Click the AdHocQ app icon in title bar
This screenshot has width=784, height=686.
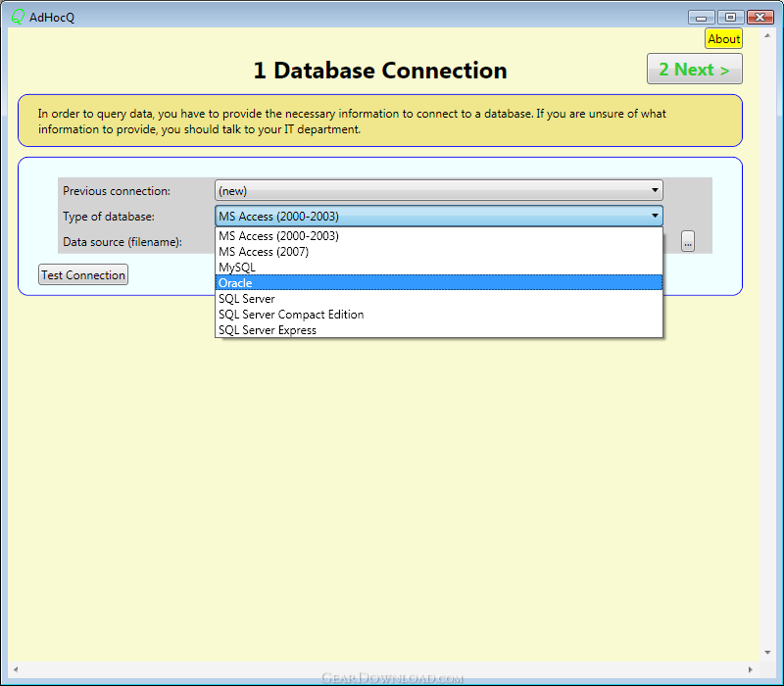click(x=18, y=17)
